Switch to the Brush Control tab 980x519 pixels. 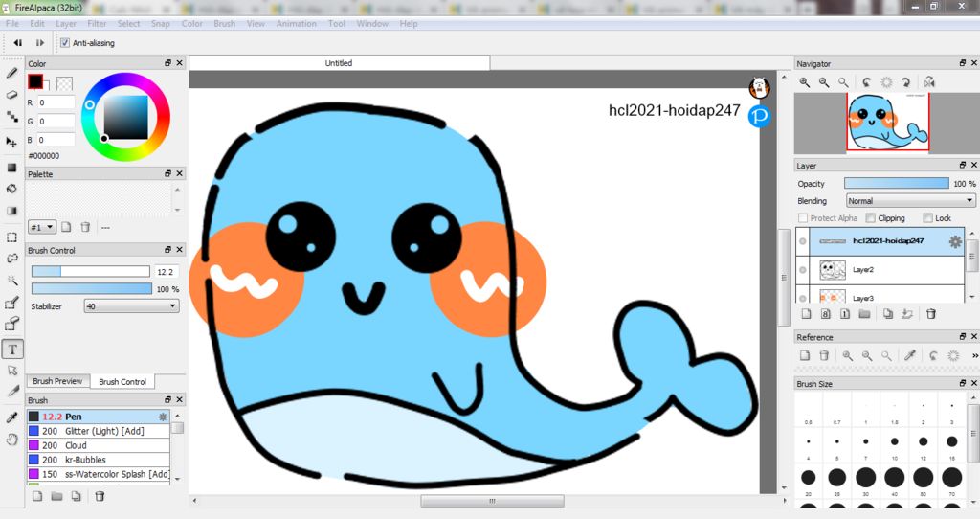click(122, 381)
